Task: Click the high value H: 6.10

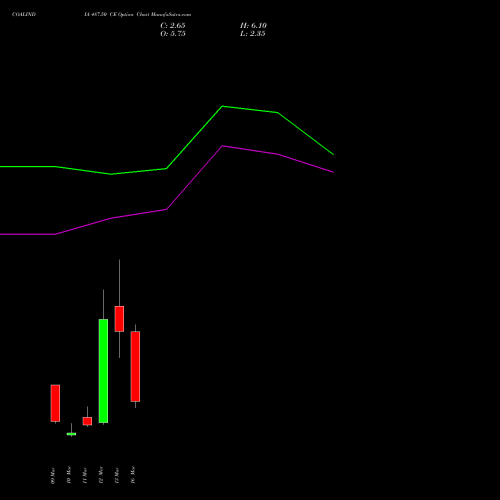Action: (253, 26)
